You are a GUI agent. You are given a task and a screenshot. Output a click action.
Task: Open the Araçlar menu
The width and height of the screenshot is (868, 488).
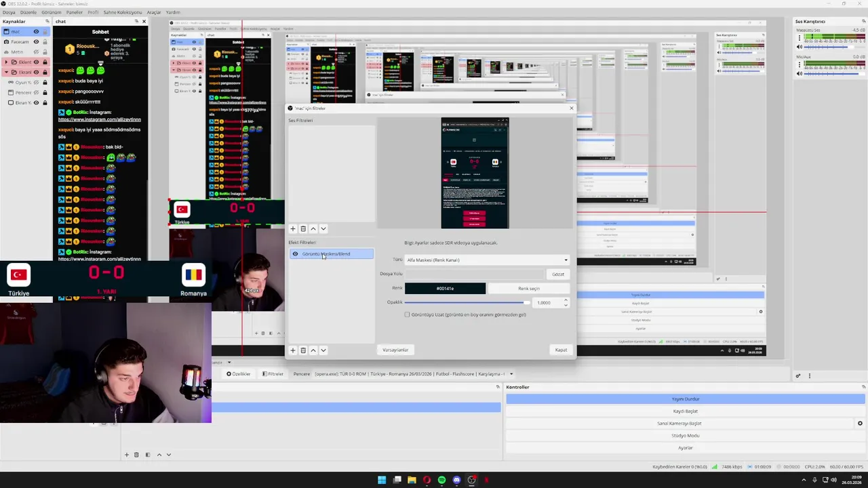(x=154, y=12)
